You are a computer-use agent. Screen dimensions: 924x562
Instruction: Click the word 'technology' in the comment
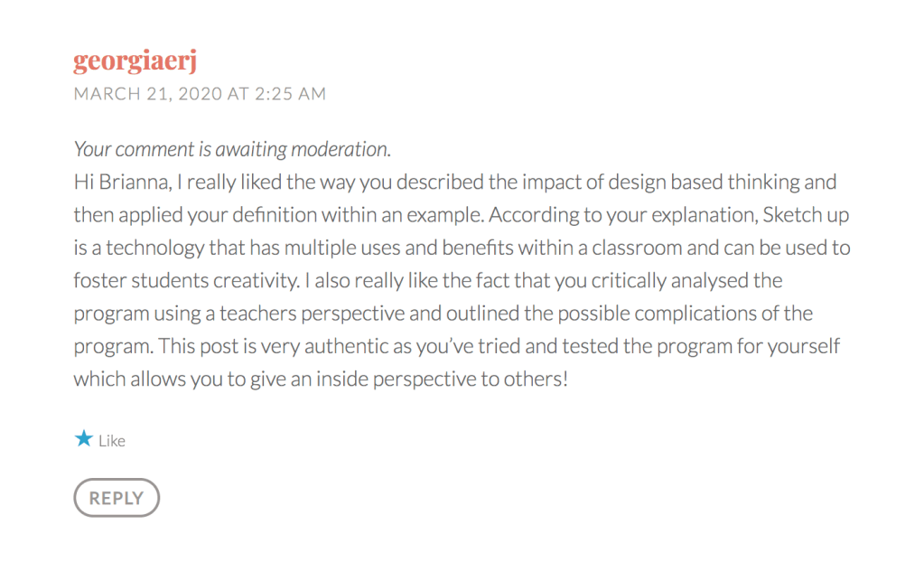coord(145,248)
